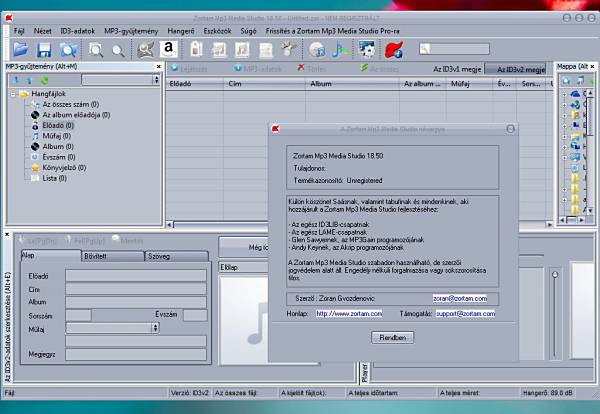Click the large magnifying glass toolbar icon
The height and width of the screenshot is (414, 600).
pyautogui.click(x=96, y=50)
